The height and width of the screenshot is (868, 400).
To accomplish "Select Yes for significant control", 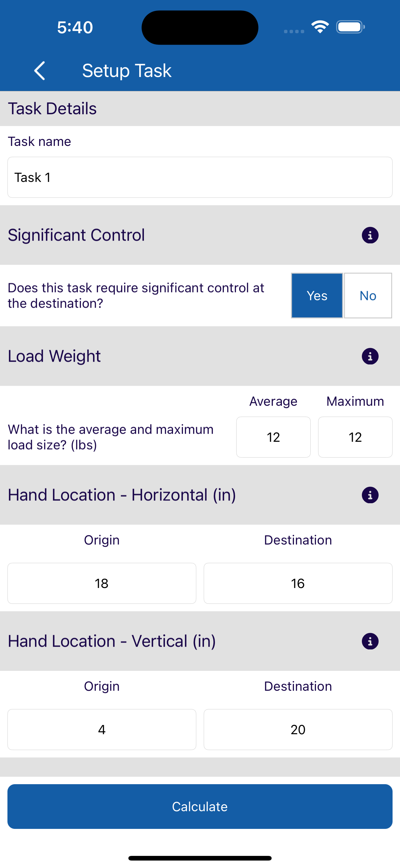I will [317, 296].
